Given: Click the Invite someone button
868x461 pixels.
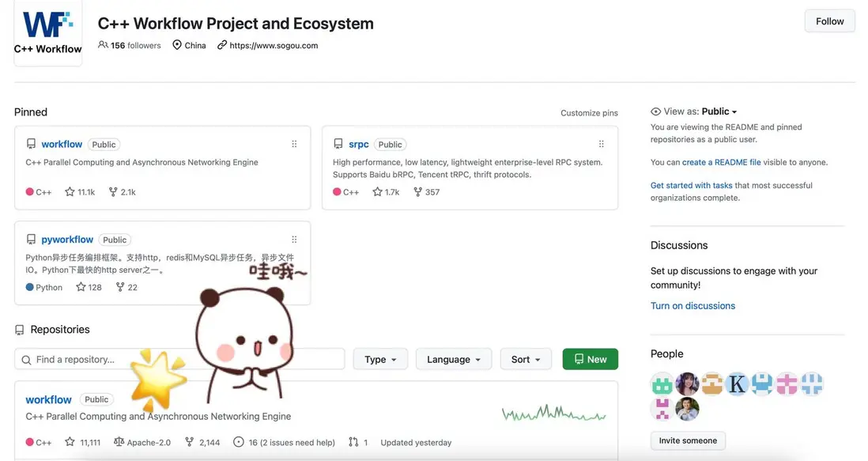Looking at the screenshot, I should click(x=688, y=440).
